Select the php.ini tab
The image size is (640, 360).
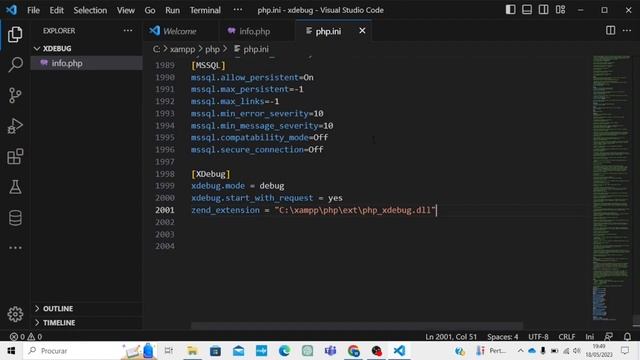click(x=328, y=31)
